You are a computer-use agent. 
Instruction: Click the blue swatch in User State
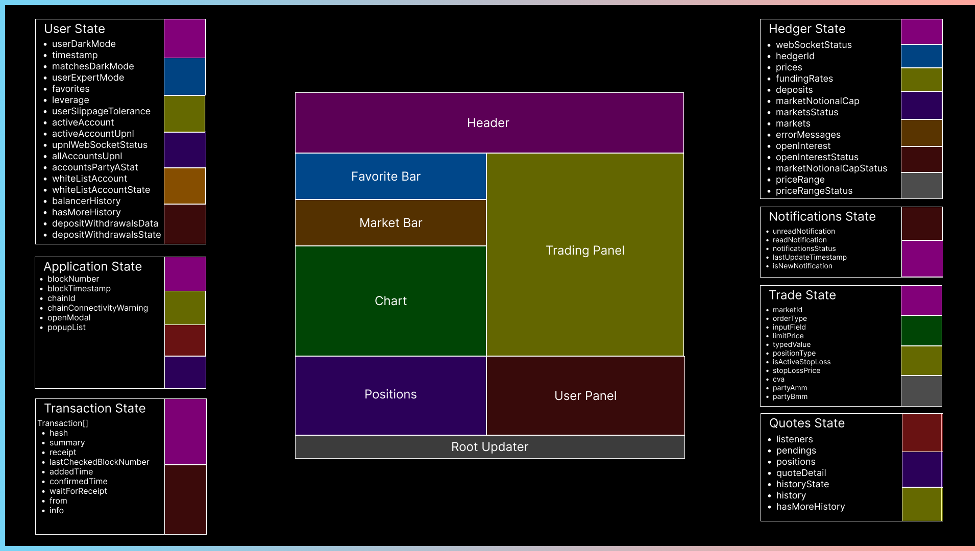185,77
